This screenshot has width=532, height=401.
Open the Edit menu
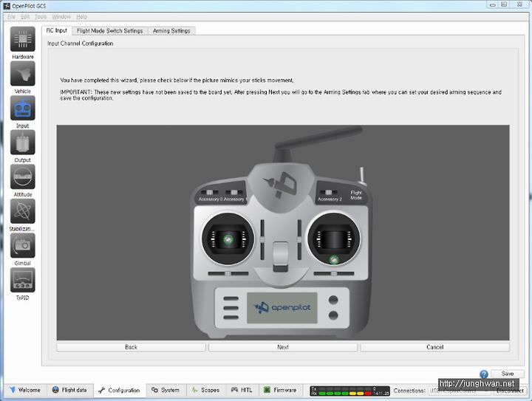click(x=25, y=16)
